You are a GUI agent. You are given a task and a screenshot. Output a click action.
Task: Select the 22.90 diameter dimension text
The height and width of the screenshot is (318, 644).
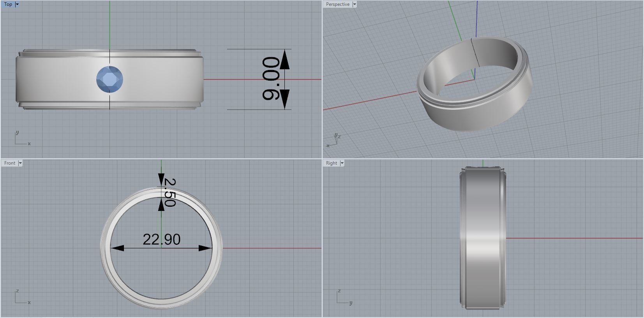pos(162,239)
